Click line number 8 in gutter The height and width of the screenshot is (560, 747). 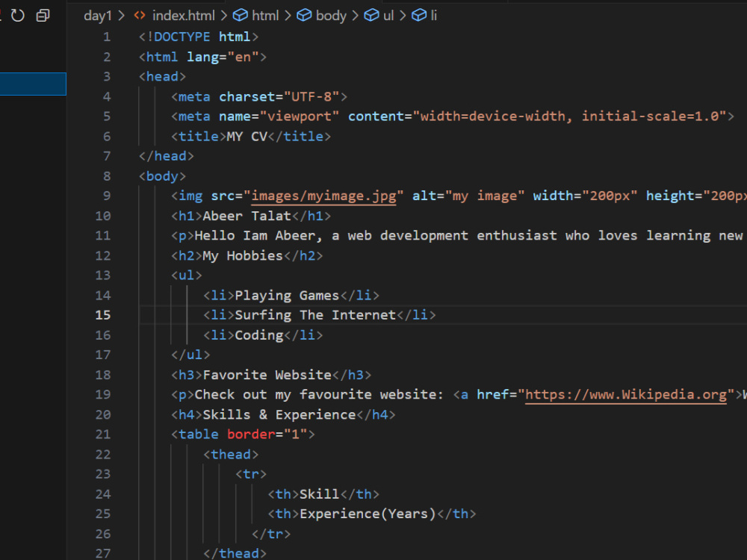coord(107,176)
